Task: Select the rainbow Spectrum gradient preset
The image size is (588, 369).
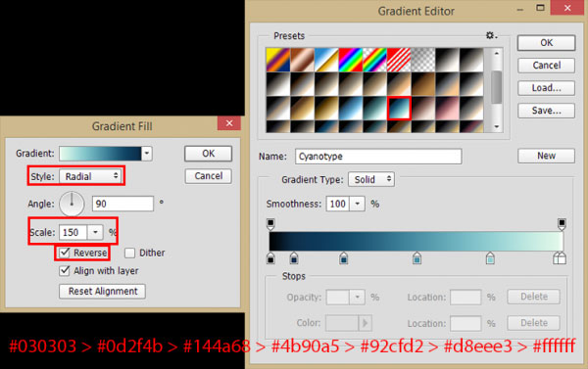Action: tap(350, 60)
